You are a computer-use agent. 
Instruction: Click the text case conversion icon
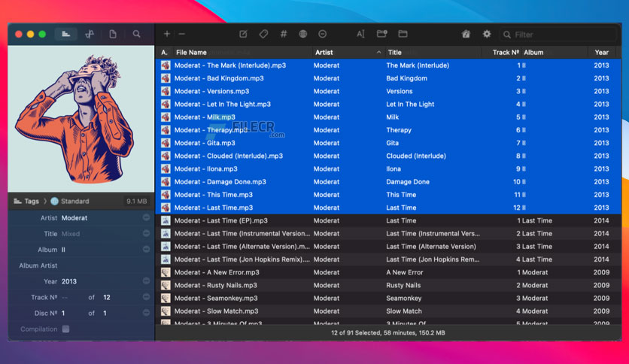point(360,34)
